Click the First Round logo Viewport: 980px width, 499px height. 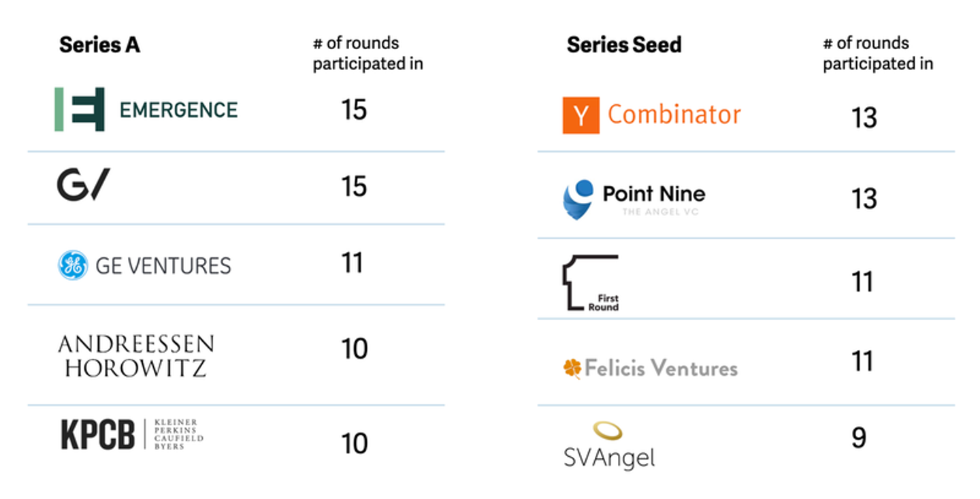coord(590,283)
